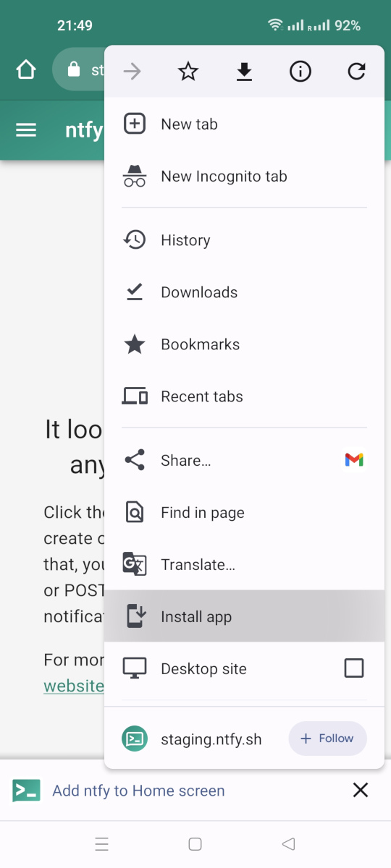Open the Recent tabs entry
391x868 pixels.
pos(244,396)
